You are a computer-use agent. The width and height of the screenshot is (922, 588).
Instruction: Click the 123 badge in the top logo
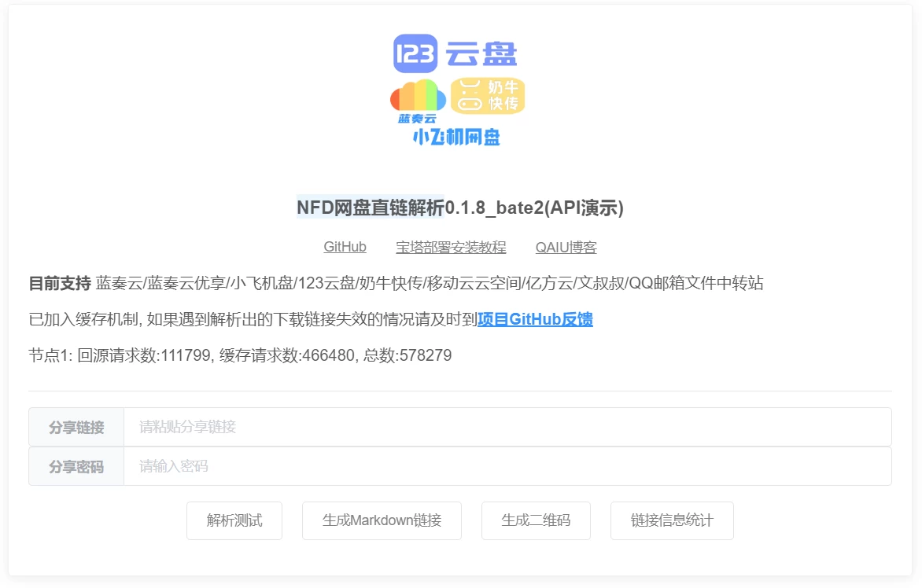[415, 53]
